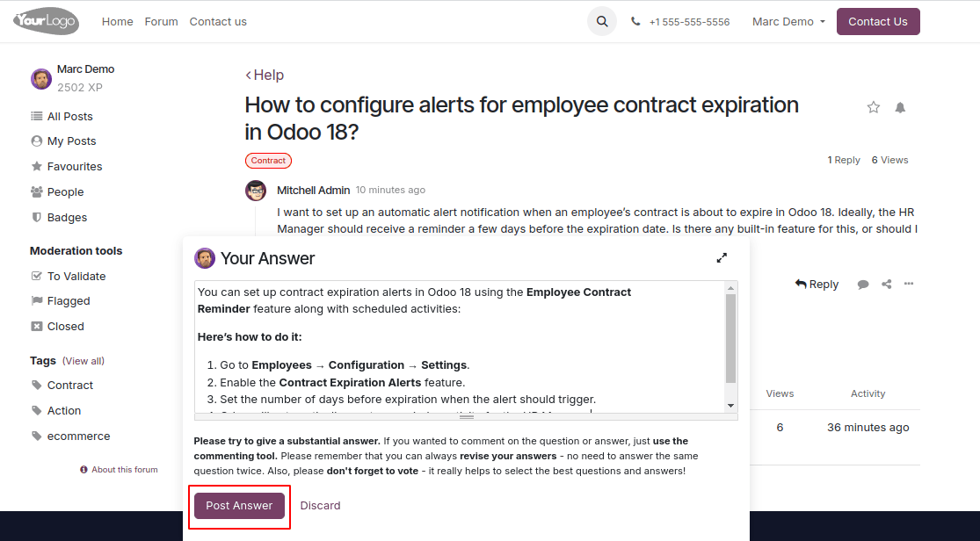Open Mitchell Admin's profile link
980x541 pixels.
(314, 190)
